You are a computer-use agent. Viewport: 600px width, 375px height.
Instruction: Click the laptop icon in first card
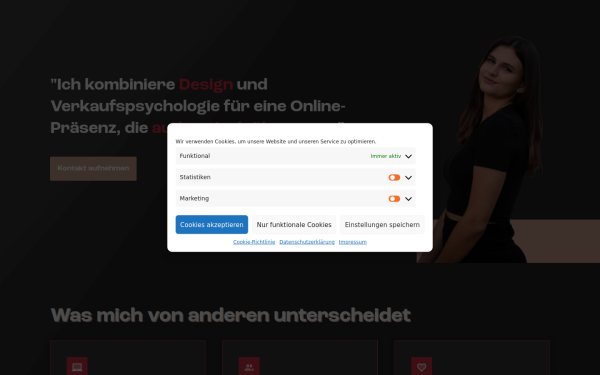[77, 367]
